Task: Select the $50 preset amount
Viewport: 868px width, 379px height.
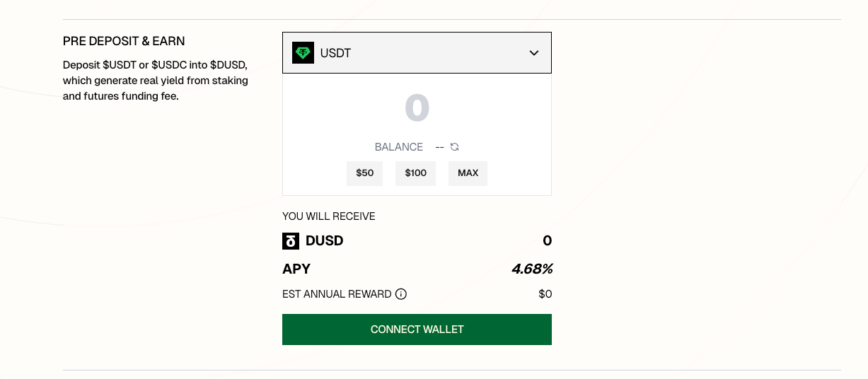Action: (x=364, y=173)
